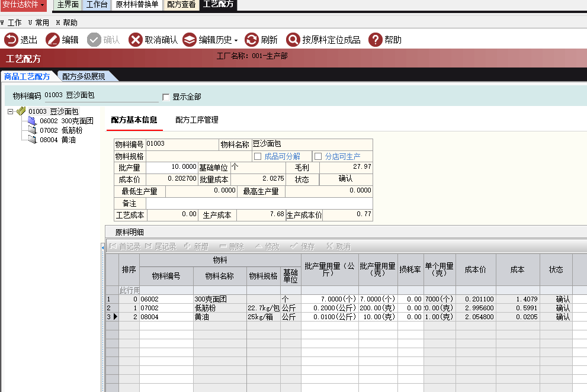Viewport: 587px width, 392px height.
Task: Check the 分店可生产 checkbox
Action: click(x=318, y=156)
